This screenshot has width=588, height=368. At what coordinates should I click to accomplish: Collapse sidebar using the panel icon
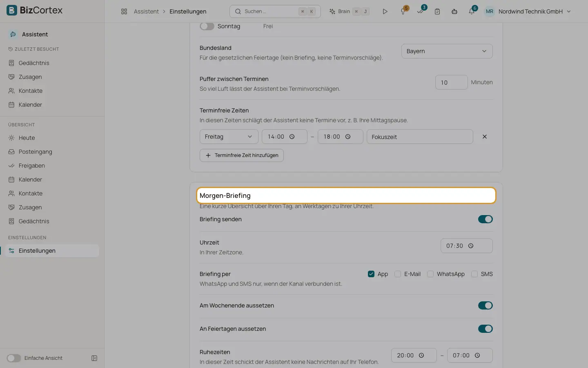[x=94, y=358]
